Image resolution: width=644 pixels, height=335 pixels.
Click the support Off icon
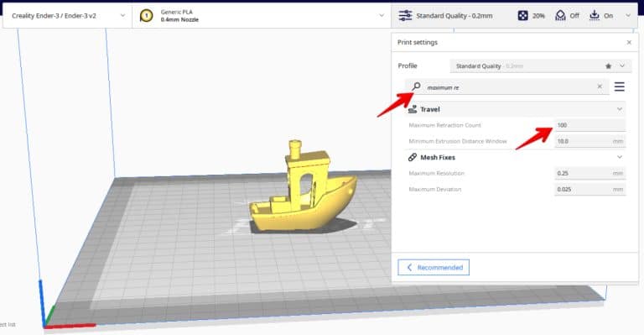click(560, 16)
